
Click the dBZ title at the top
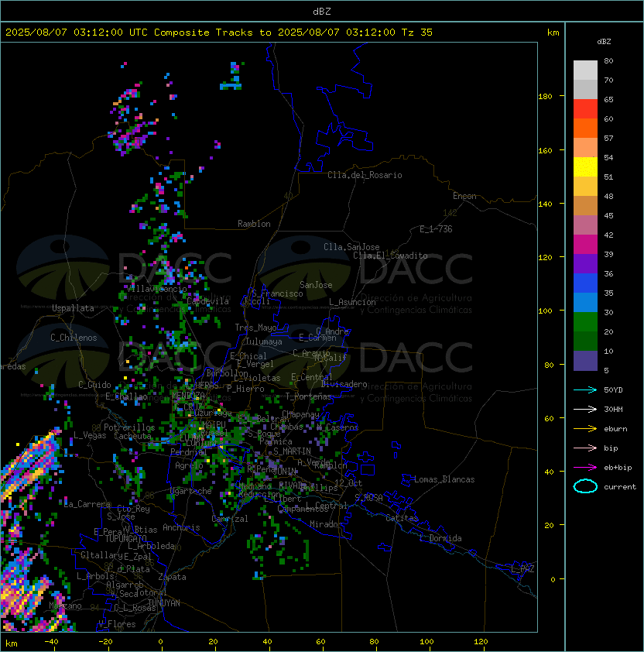click(322, 11)
